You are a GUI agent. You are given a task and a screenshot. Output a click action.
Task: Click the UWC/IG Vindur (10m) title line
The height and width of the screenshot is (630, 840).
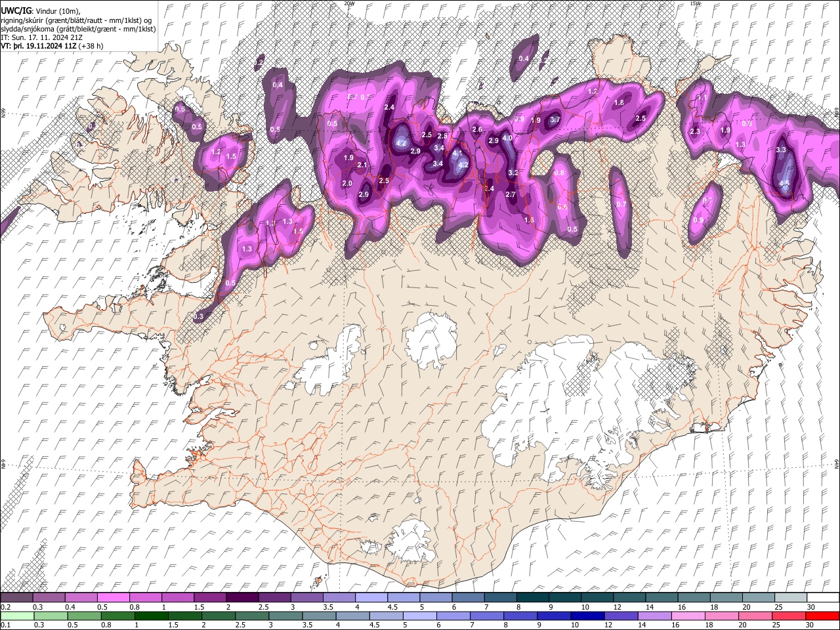pos(41,11)
